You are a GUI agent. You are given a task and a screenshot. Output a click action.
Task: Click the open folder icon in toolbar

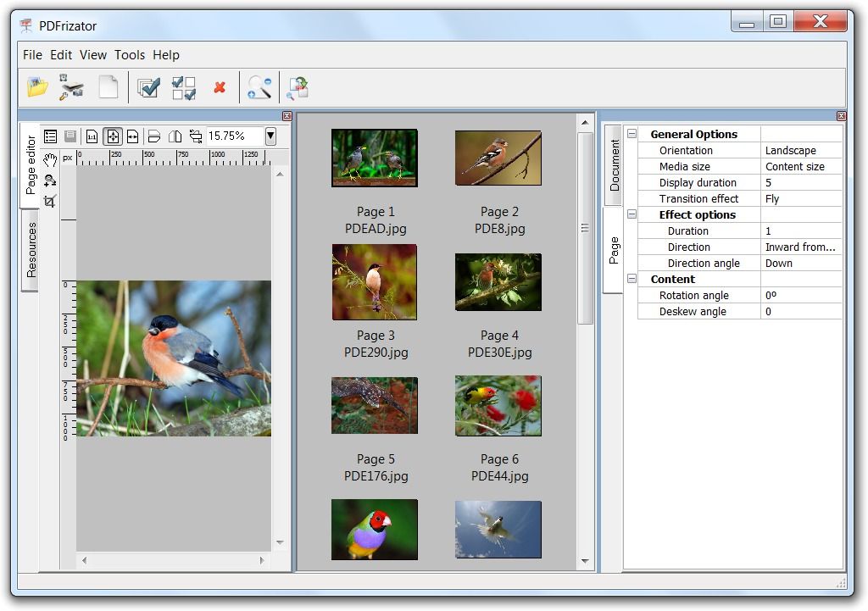(x=37, y=86)
